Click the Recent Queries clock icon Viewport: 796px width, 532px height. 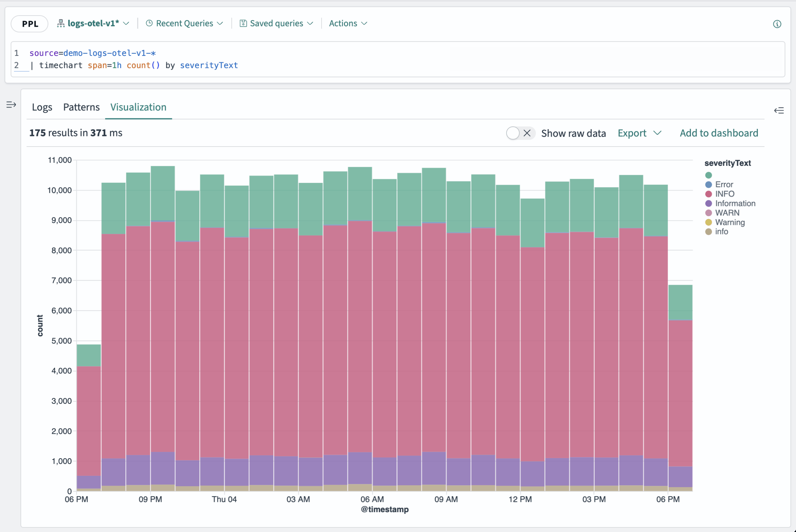tap(149, 23)
